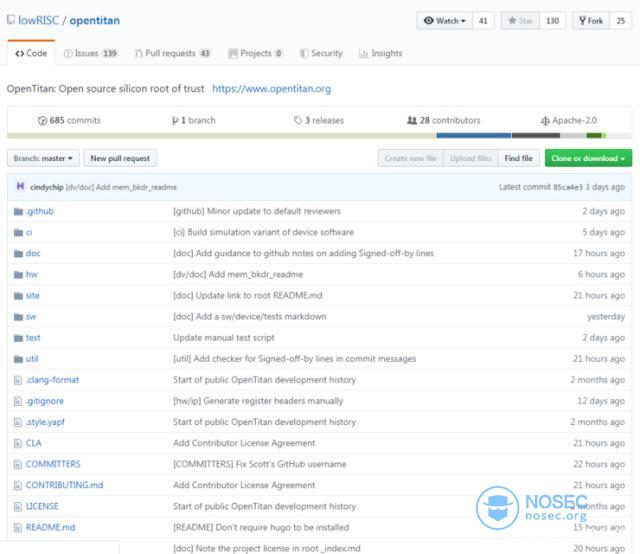Screen dimensions: 640x554
Task: Open the .github folder icon
Action: 18,211
